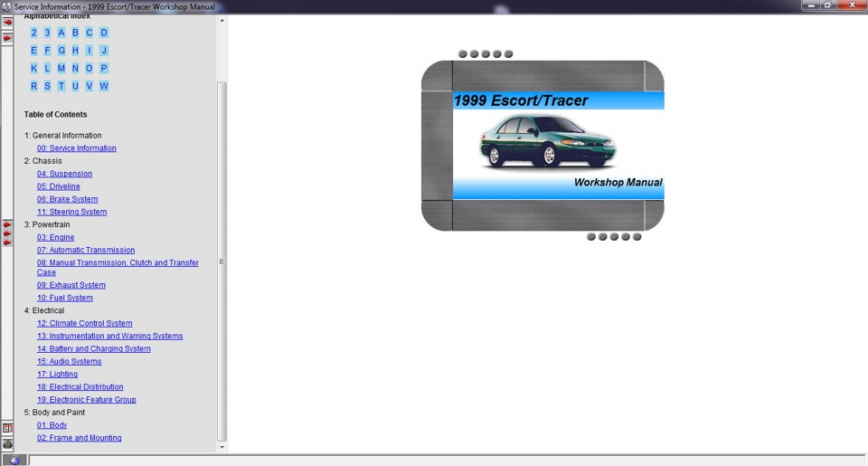Open index letter A

[x=61, y=33]
